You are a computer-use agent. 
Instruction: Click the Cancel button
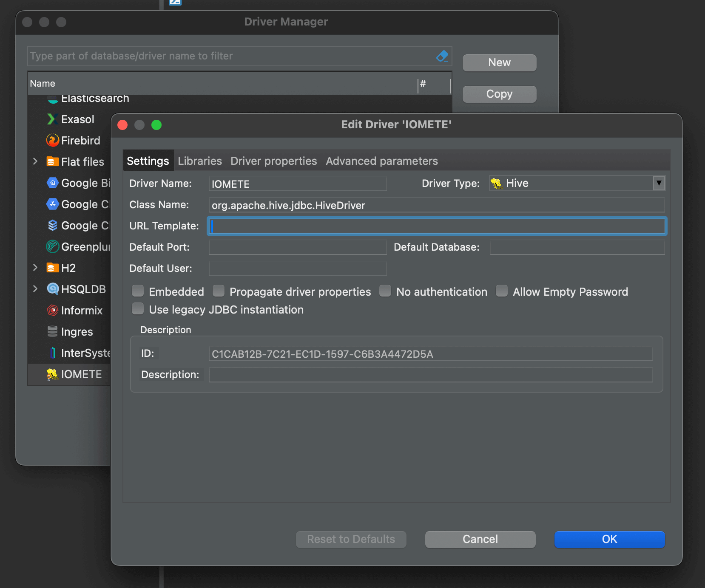point(480,539)
